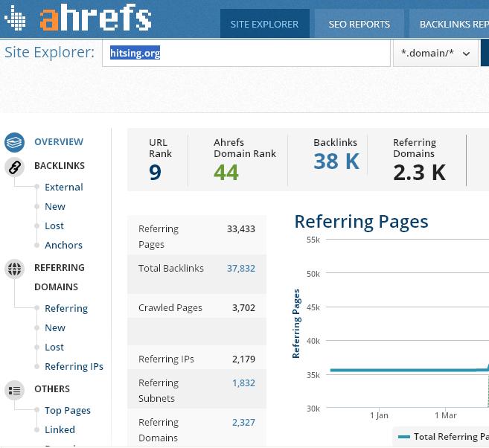Switch to the Site Explorer tab
Screen dimensions: 489x448
pyautogui.click(x=264, y=24)
